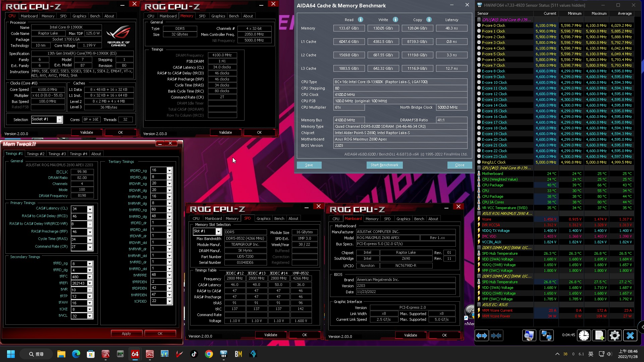Select P-core 0 Clock row in HWiNFO

[555, 25]
